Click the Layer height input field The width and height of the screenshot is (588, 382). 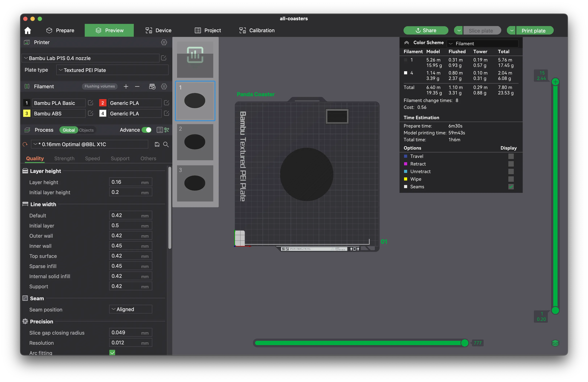(x=131, y=182)
